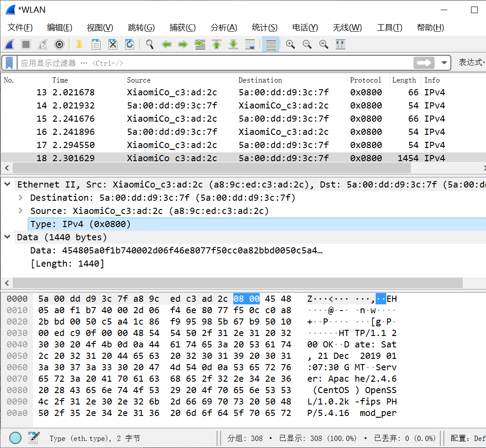Stop the running packet capture

pyautogui.click(x=26, y=44)
